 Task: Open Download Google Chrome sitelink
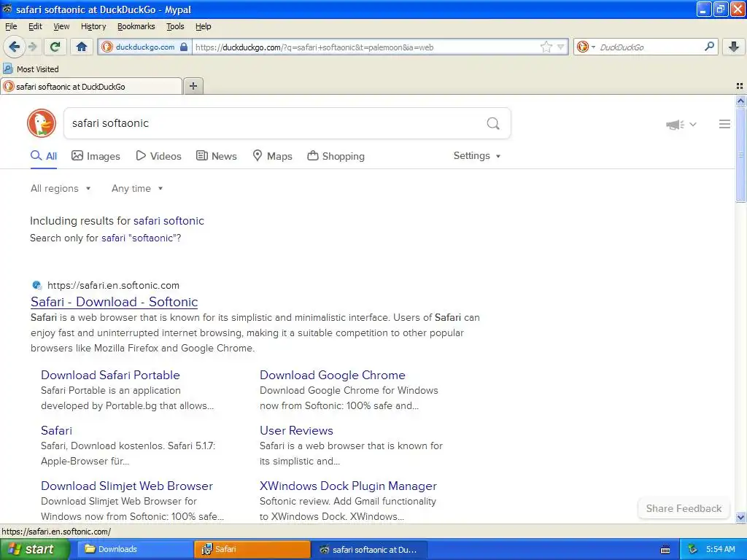(333, 376)
